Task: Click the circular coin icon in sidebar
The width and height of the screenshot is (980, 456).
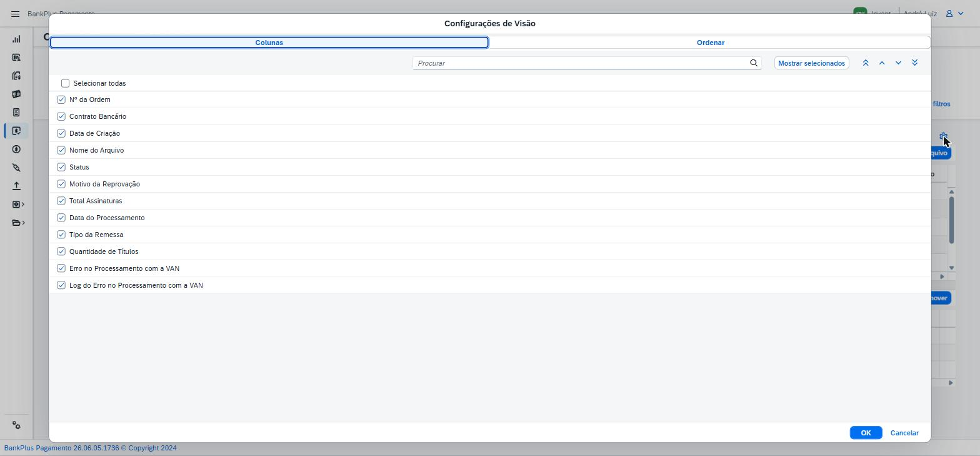Action: coord(16,149)
